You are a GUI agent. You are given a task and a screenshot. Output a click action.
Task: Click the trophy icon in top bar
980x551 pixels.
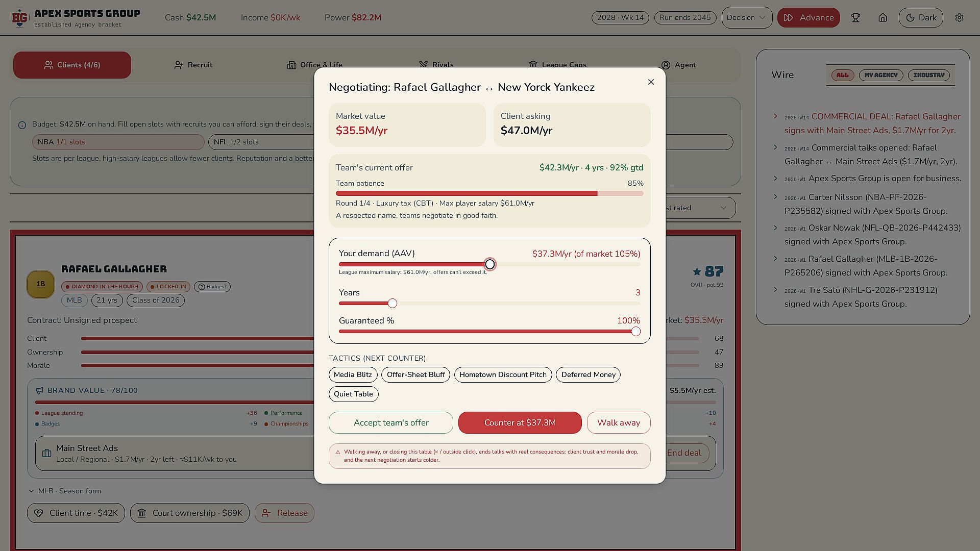click(855, 18)
